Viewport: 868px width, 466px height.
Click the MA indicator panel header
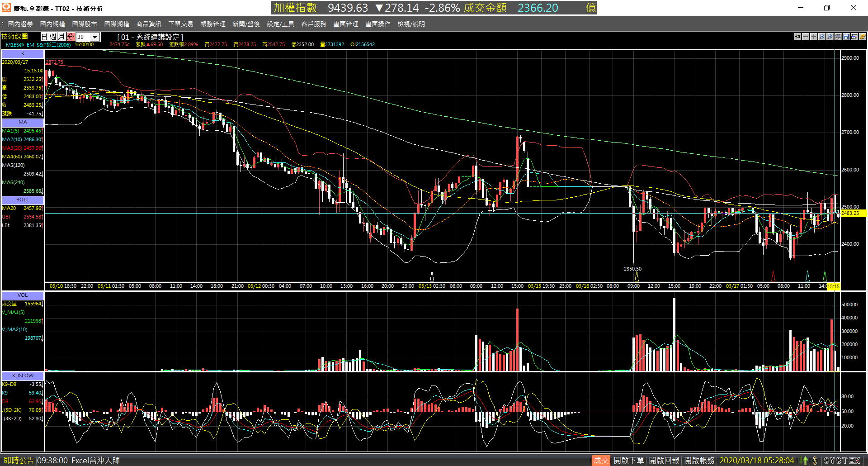coord(23,122)
